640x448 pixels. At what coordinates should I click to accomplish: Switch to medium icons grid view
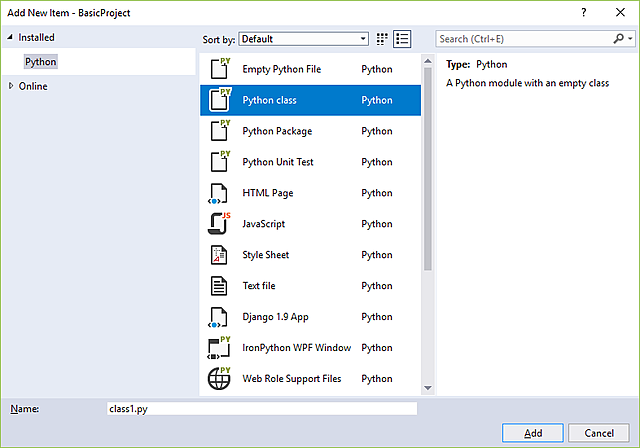(382, 39)
